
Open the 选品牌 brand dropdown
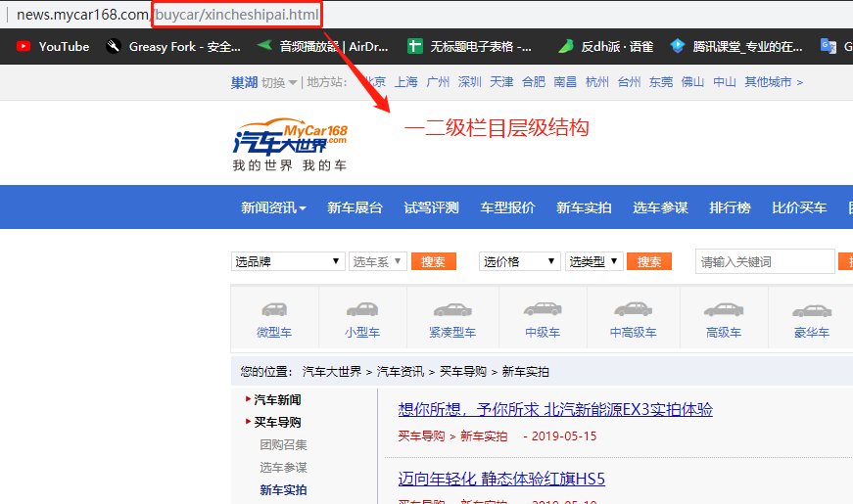click(x=288, y=261)
